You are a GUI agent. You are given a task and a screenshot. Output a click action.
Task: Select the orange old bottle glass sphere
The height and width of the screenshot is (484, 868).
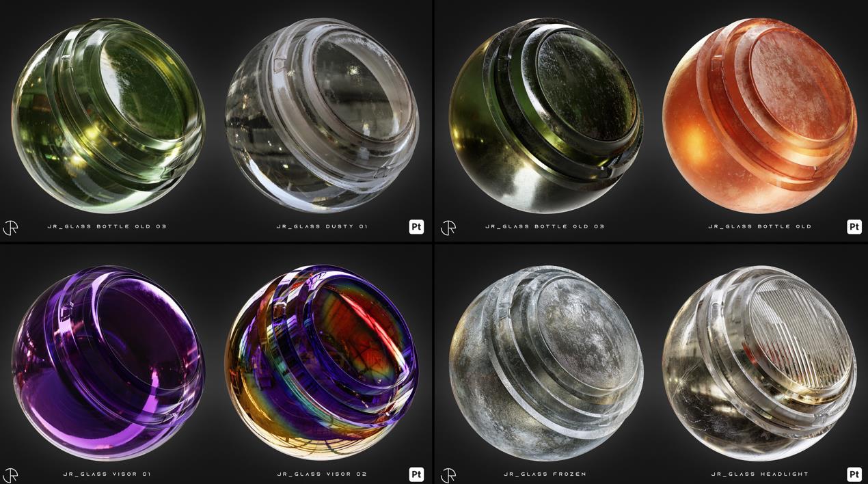point(759,115)
